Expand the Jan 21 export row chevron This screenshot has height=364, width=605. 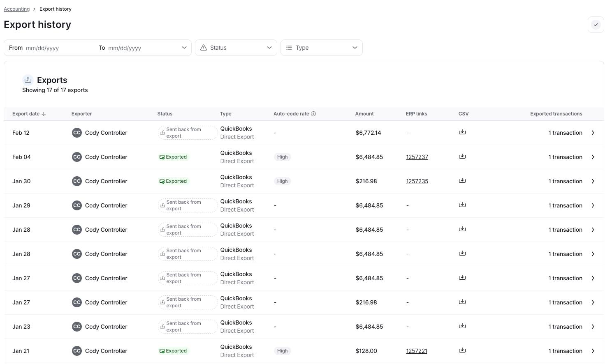[x=593, y=351]
